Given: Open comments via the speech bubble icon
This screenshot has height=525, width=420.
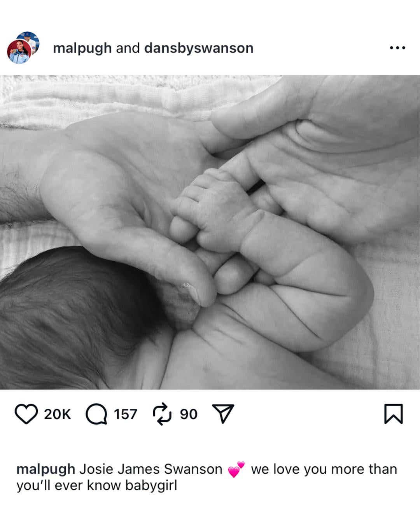Looking at the screenshot, I should click(x=96, y=414).
